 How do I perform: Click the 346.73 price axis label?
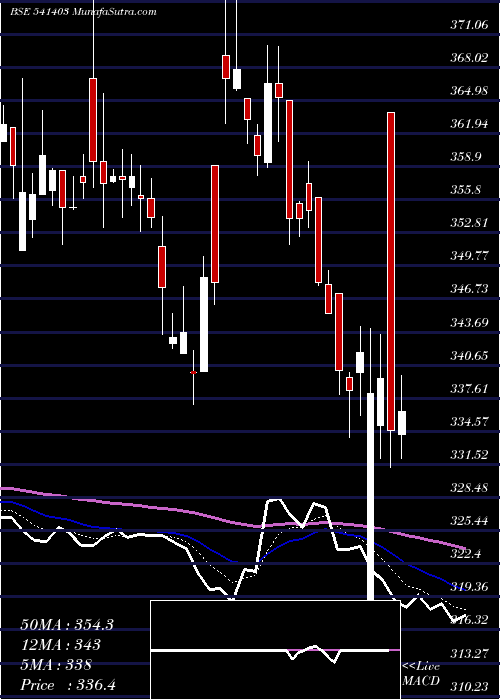pyautogui.click(x=469, y=289)
